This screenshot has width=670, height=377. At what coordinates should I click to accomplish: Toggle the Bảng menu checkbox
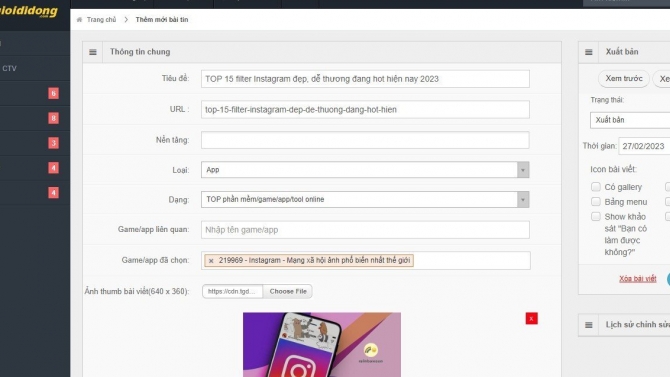(x=596, y=201)
